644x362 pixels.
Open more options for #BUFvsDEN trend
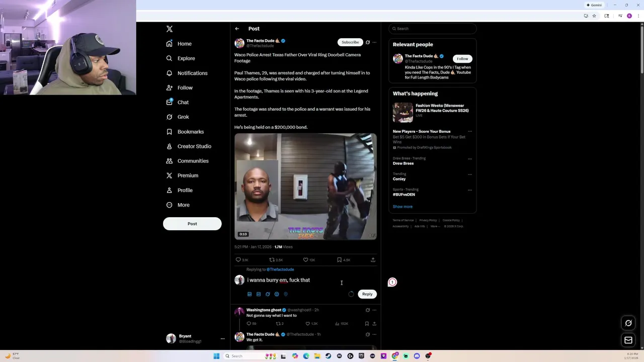tap(470, 190)
